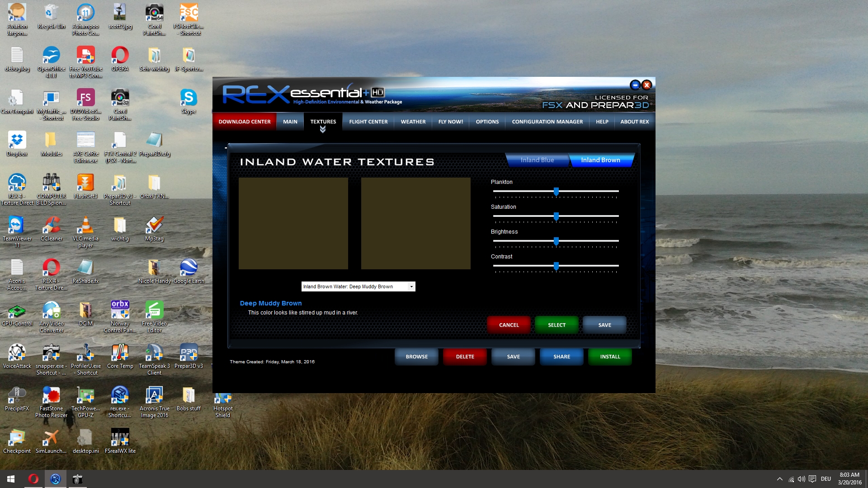Open the About REX tab
Image resolution: width=868 pixels, height=488 pixels.
pos(634,122)
